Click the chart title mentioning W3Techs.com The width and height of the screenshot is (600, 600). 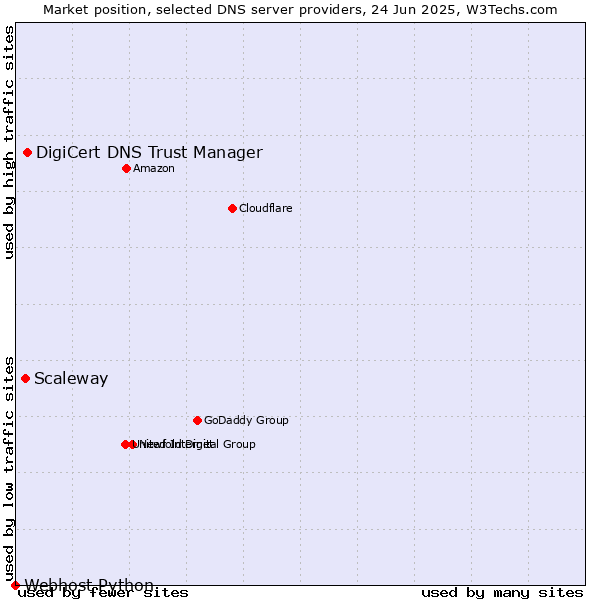[x=300, y=10]
